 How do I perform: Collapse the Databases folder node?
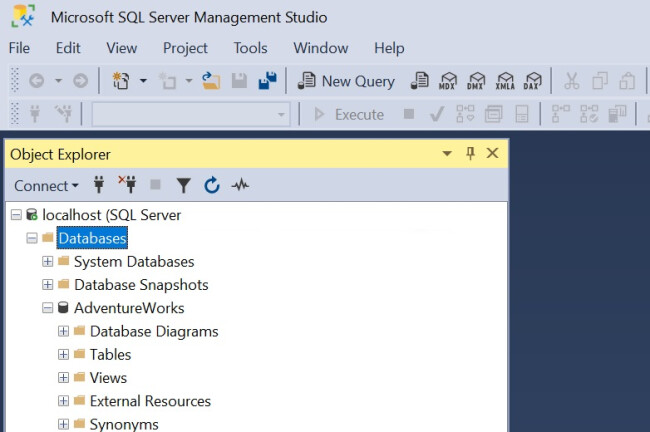32,238
